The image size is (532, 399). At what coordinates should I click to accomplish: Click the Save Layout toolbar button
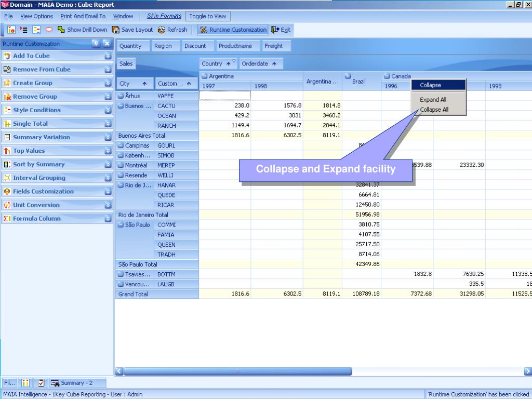click(132, 30)
